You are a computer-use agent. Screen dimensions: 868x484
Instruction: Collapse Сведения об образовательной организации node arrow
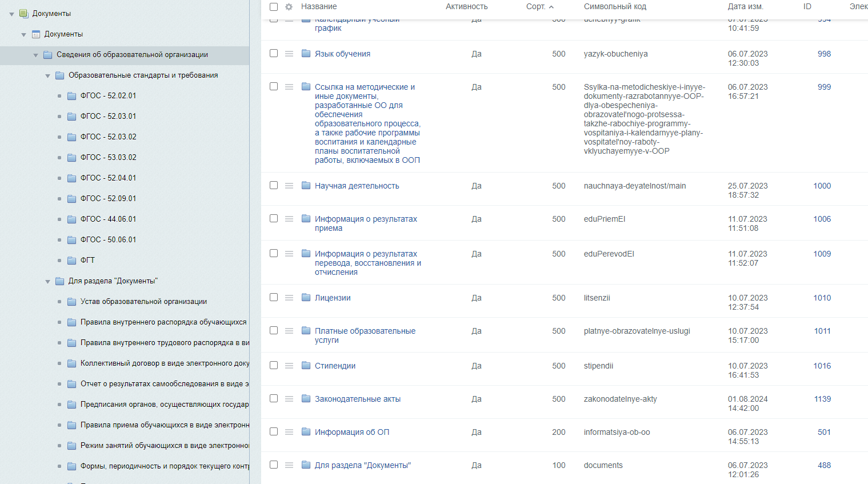[x=35, y=55]
